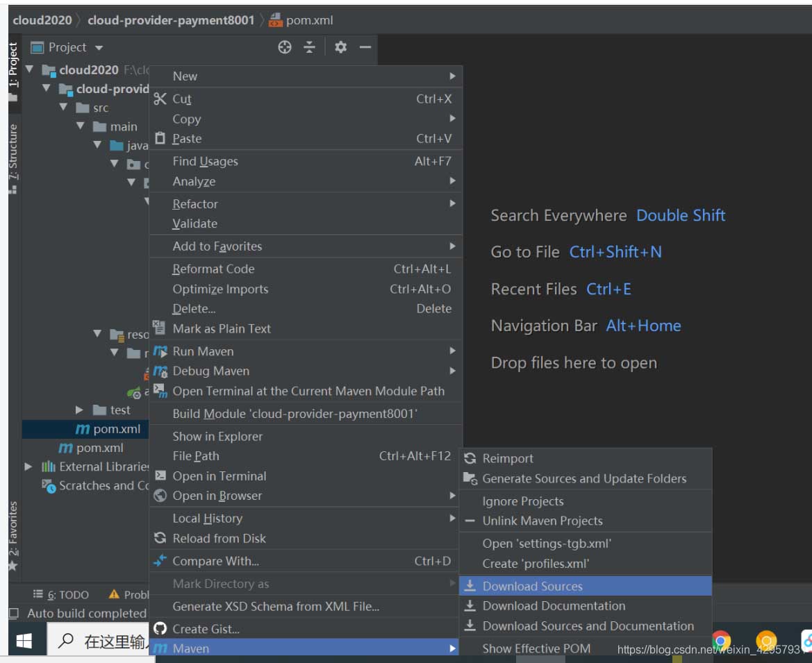The width and height of the screenshot is (812, 663).
Task: Collapse the resources folder
Action: click(97, 334)
